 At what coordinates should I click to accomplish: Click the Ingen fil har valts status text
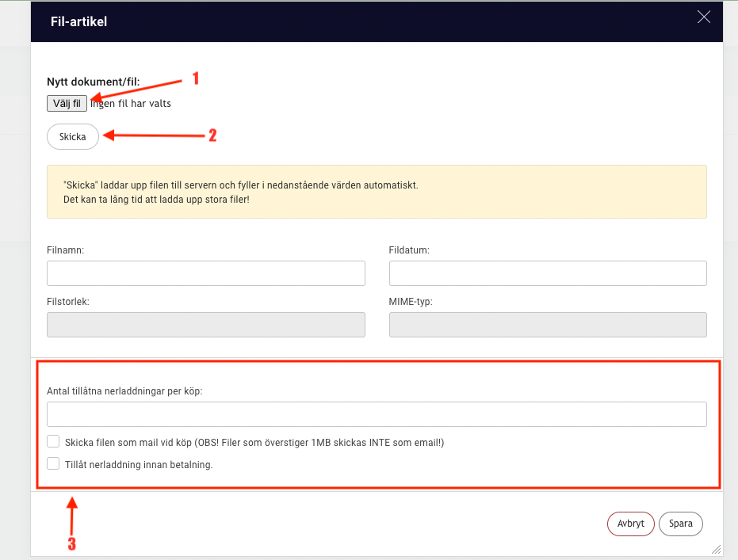131,104
